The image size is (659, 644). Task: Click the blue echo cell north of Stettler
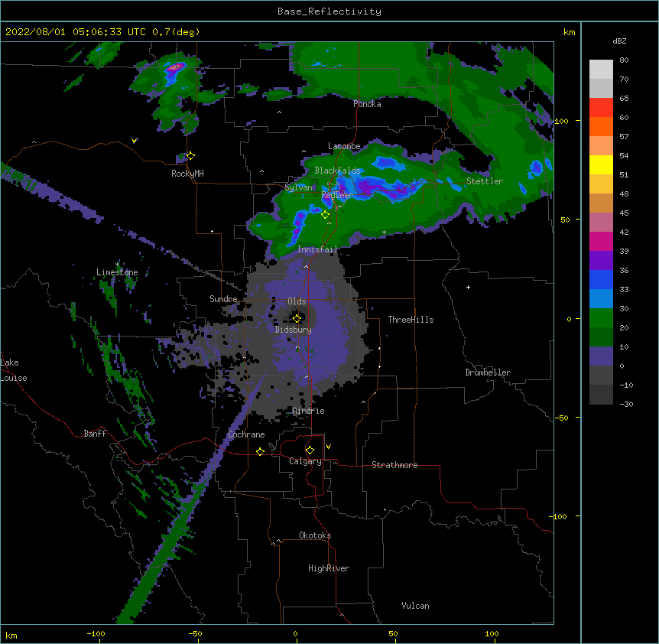pos(537,168)
